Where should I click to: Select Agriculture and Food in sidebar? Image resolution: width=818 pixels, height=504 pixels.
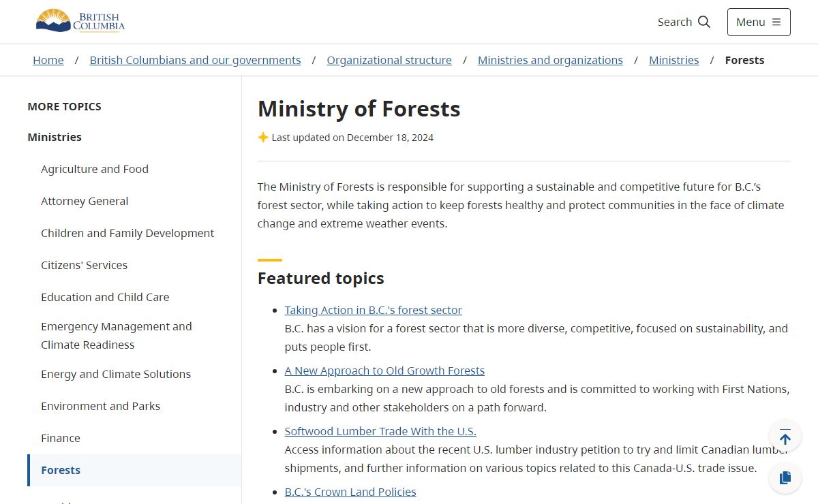click(95, 169)
